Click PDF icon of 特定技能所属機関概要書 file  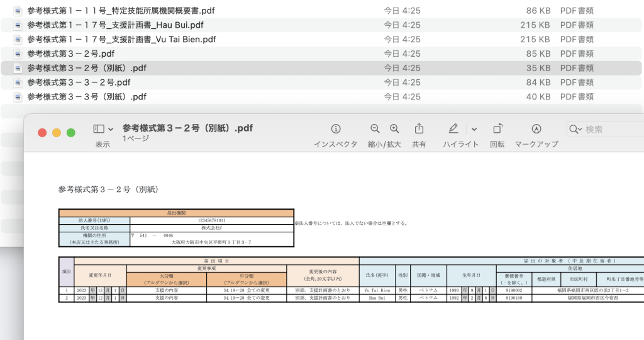click(x=18, y=11)
